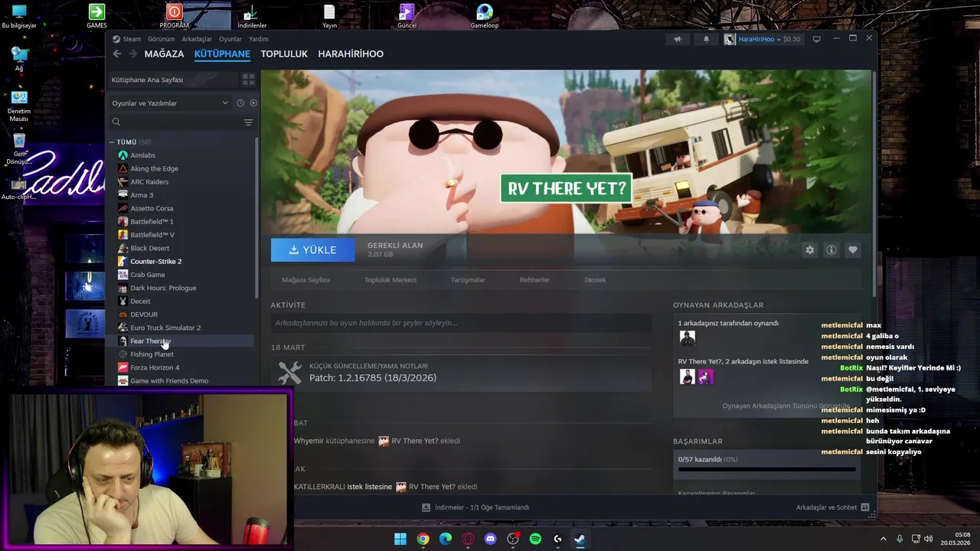Open the Rehberler link
Viewport: 980px width, 551px height.
pos(534,280)
